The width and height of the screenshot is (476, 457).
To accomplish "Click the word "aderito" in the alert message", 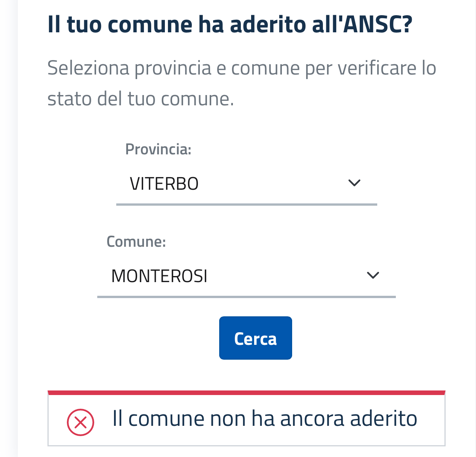I will pyautogui.click(x=383, y=419).
